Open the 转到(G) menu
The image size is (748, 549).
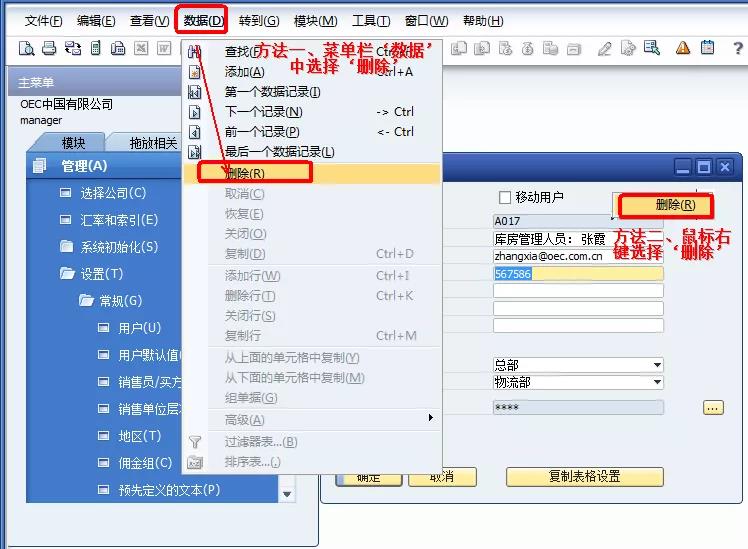259,21
